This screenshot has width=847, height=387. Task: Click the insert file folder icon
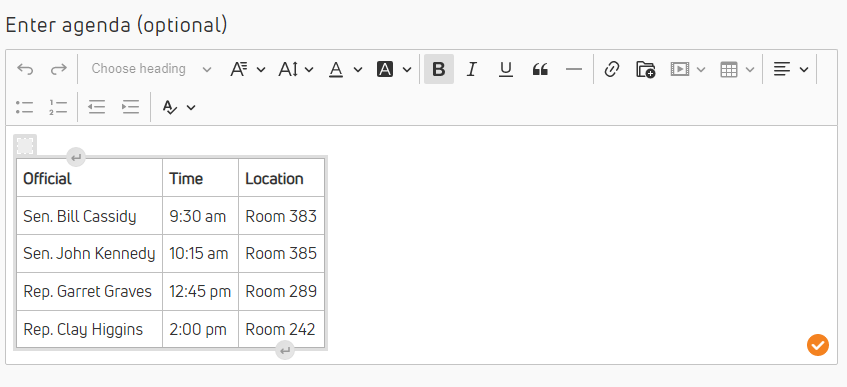646,69
